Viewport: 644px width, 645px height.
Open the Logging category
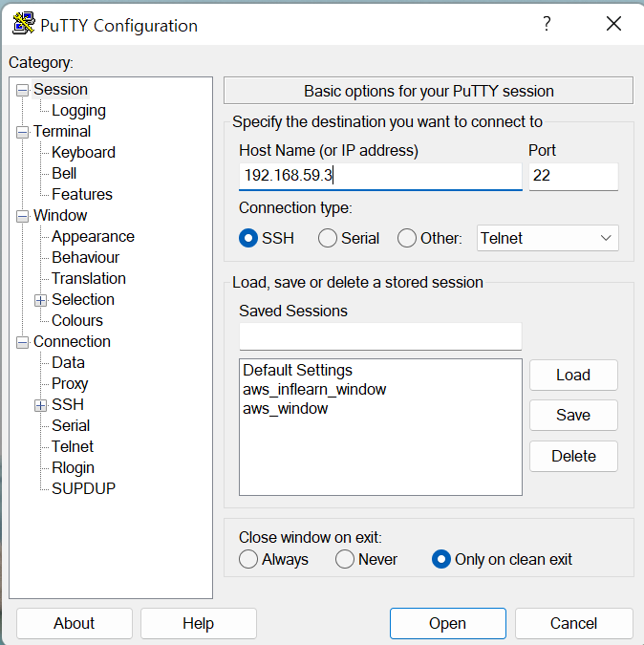[78, 110]
